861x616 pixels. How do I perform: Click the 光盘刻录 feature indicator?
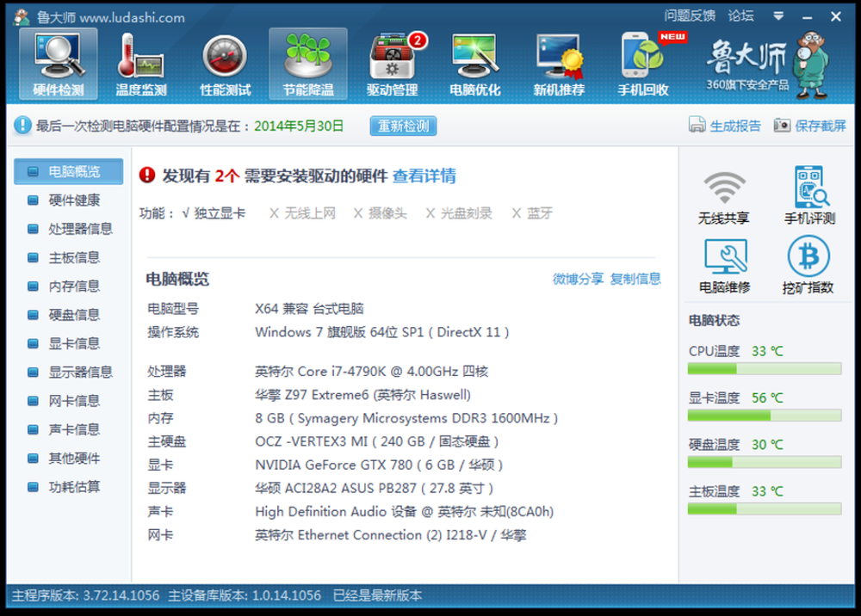tap(459, 213)
